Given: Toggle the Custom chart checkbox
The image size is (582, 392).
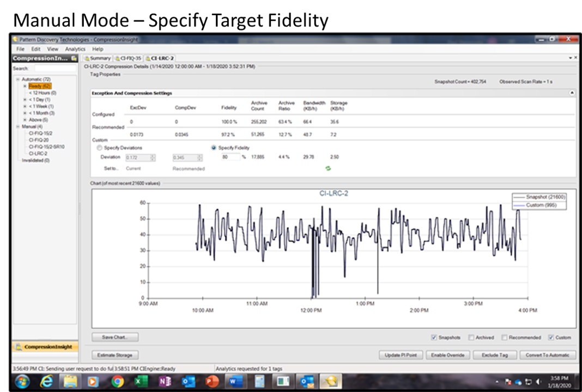Looking at the screenshot, I should coord(551,337).
